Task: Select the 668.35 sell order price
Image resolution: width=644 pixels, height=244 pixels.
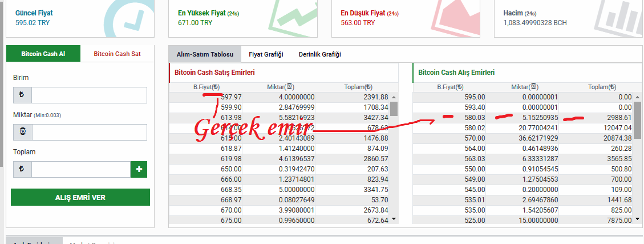Action: tap(231, 189)
